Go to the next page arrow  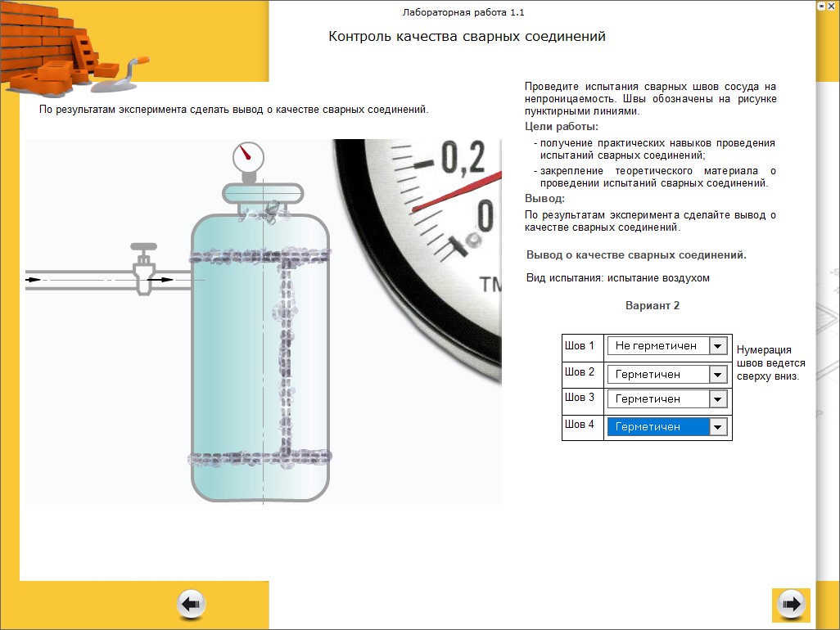791,605
